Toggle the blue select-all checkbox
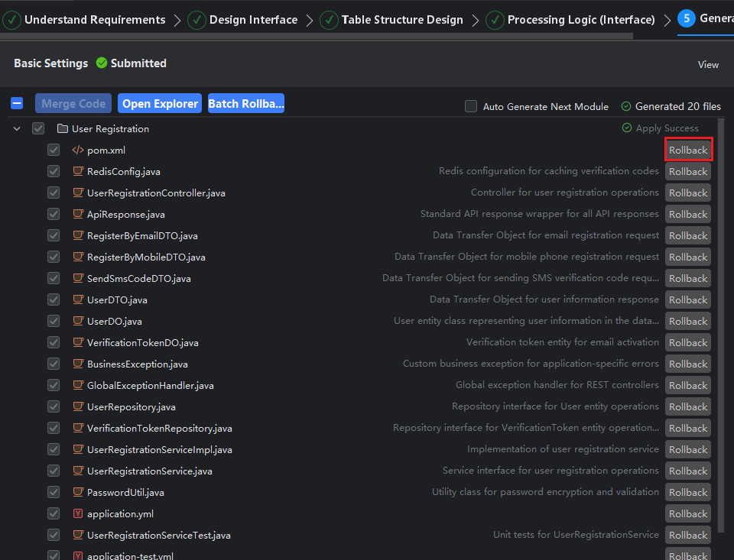Screen dimensions: 734x560 tap(17, 104)
